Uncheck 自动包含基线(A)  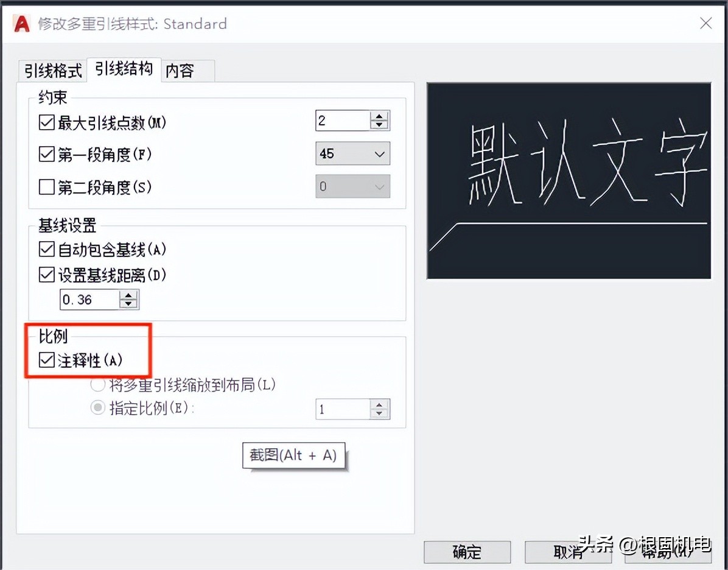[47, 249]
